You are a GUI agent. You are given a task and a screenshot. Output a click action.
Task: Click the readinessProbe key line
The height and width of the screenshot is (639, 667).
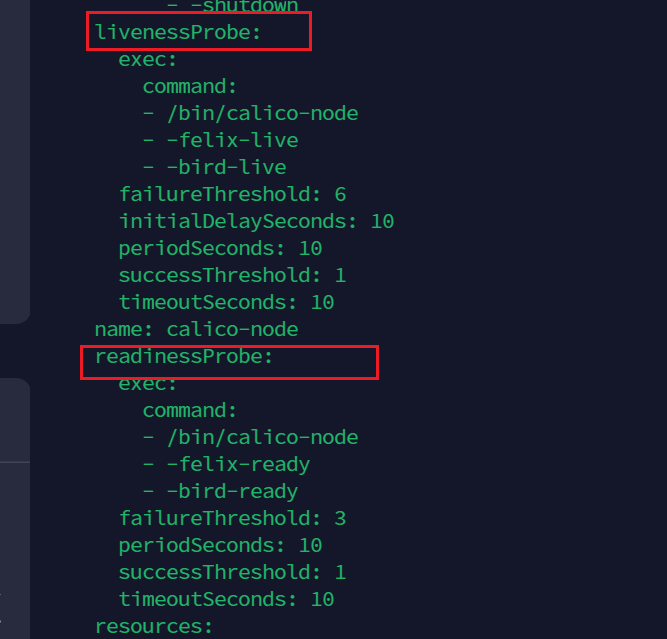(x=183, y=356)
